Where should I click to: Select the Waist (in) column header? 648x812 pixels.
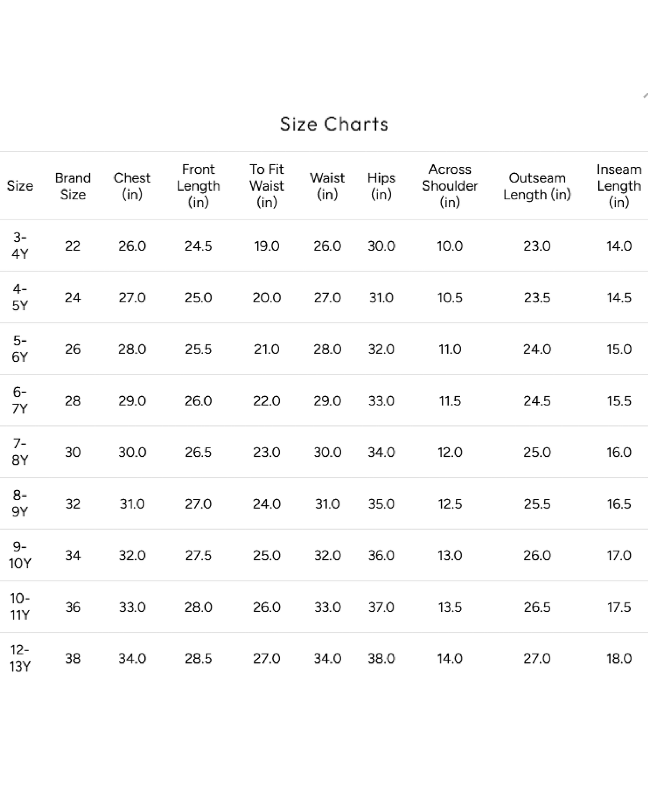[327, 186]
